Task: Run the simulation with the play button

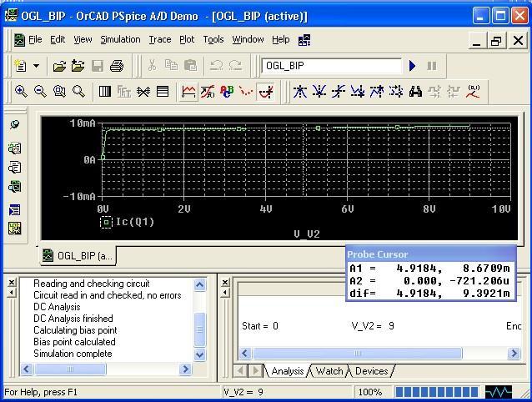Action: 412,66
